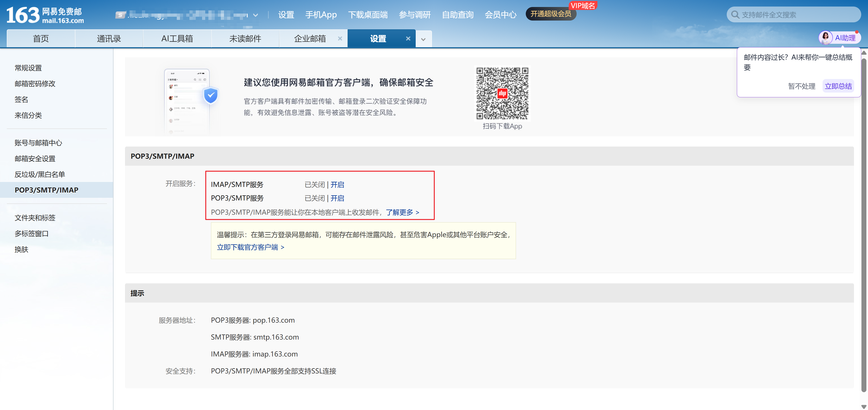Open 多标签窗口 in the sidebar
The image size is (868, 410).
[x=32, y=234]
